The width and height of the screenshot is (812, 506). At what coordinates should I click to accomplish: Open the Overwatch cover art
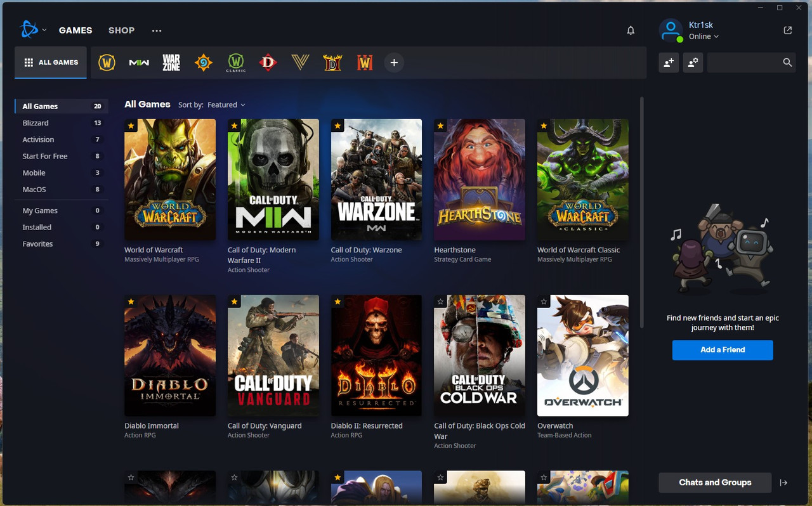(x=583, y=355)
